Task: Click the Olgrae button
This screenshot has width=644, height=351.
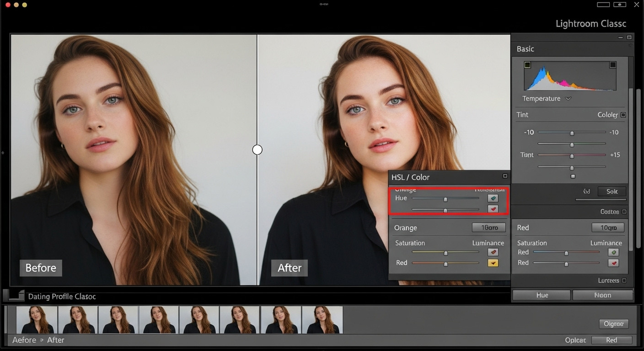Action: click(x=613, y=324)
